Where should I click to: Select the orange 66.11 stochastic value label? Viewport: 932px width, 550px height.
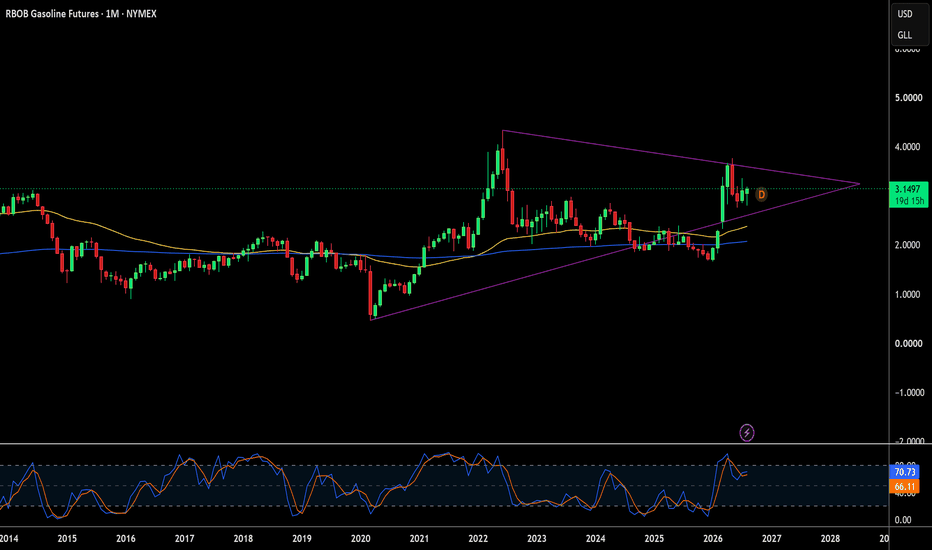coord(905,486)
